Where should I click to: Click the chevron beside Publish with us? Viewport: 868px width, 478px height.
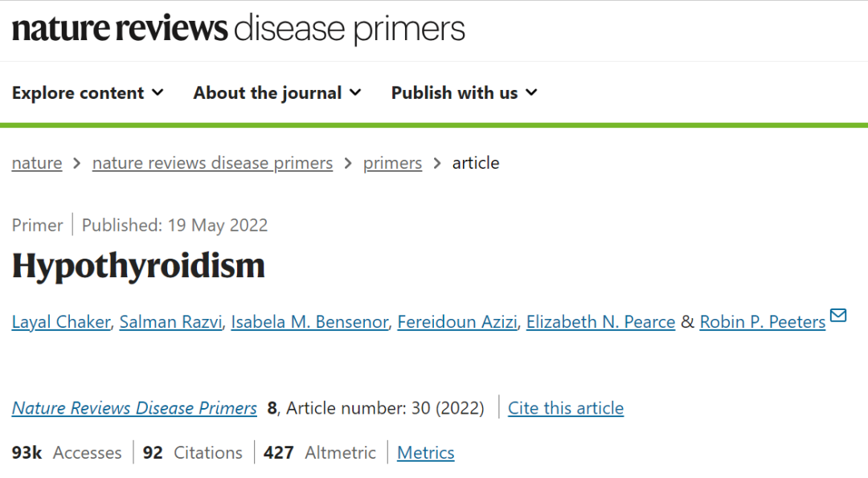click(x=531, y=92)
